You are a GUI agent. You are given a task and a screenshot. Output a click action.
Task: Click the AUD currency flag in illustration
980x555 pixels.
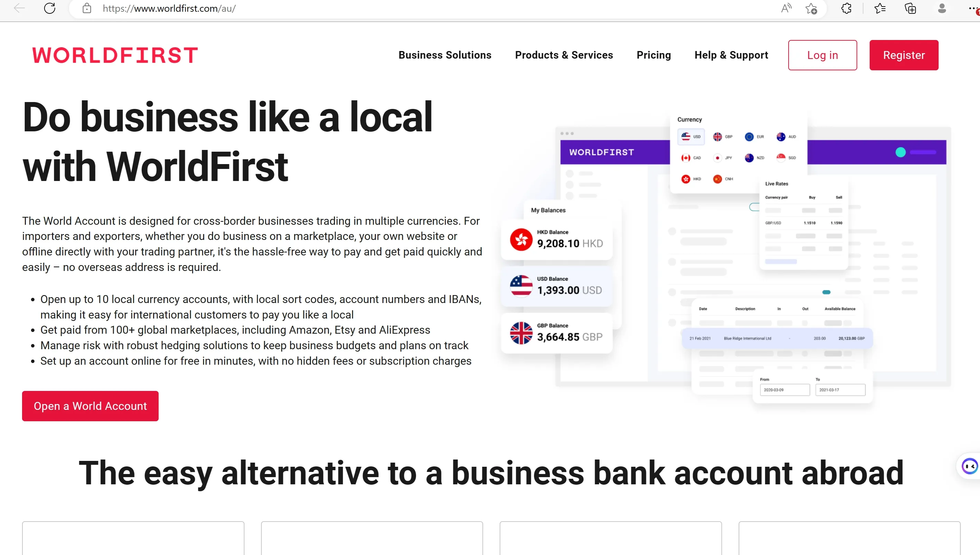pyautogui.click(x=781, y=137)
